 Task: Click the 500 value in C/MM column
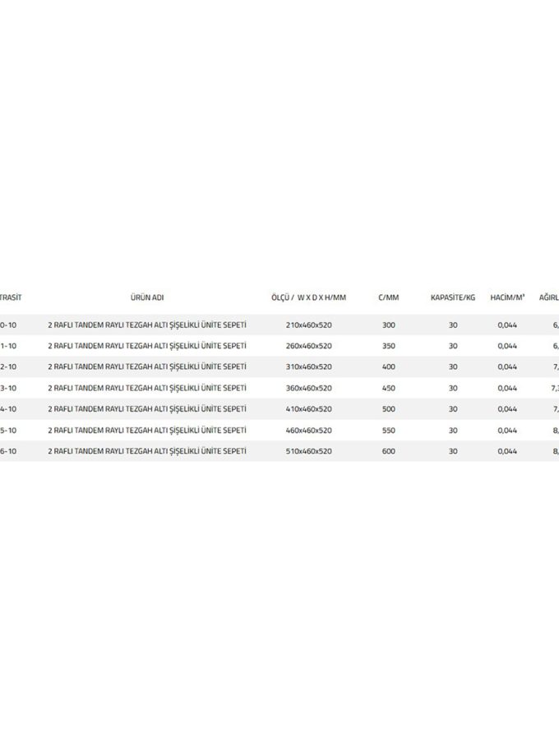pos(388,408)
